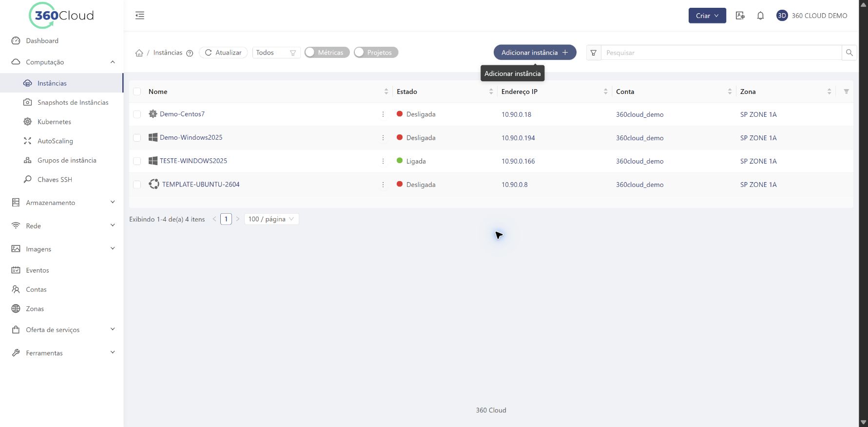Open the filter funnel beside Pesquisar
The image size is (868, 427).
pos(594,53)
